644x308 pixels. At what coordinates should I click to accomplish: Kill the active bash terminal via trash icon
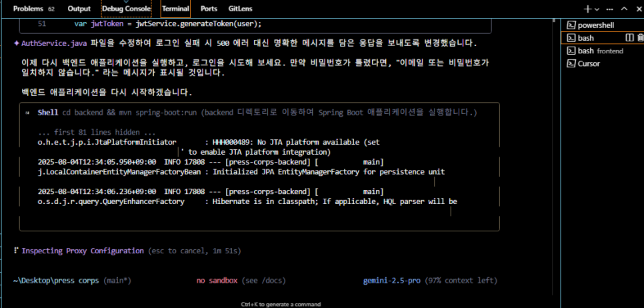tap(640, 38)
